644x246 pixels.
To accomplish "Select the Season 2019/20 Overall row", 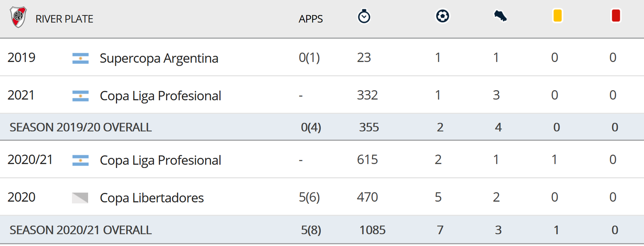I will pyautogui.click(x=322, y=127).
